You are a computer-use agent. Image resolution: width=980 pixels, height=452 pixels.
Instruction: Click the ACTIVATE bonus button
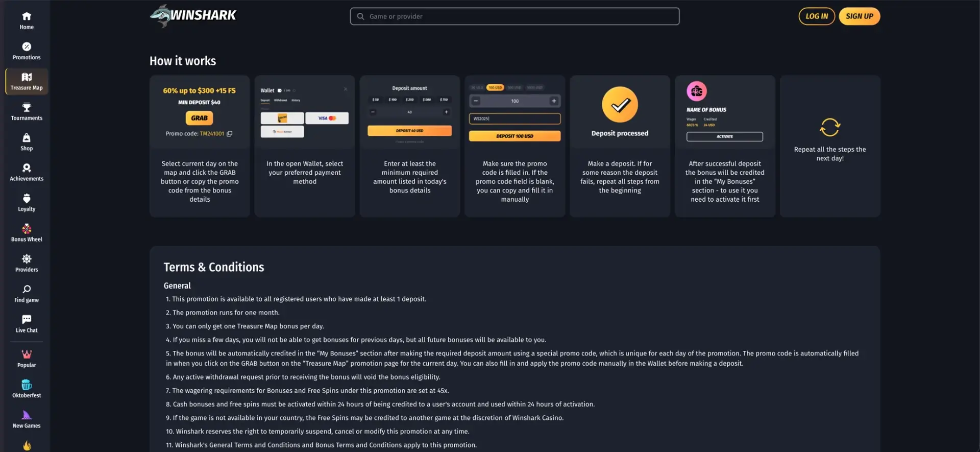[725, 136]
